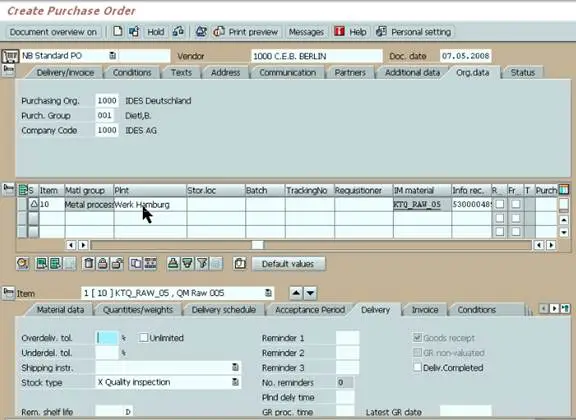Check the first row R column checkbox

(500, 204)
